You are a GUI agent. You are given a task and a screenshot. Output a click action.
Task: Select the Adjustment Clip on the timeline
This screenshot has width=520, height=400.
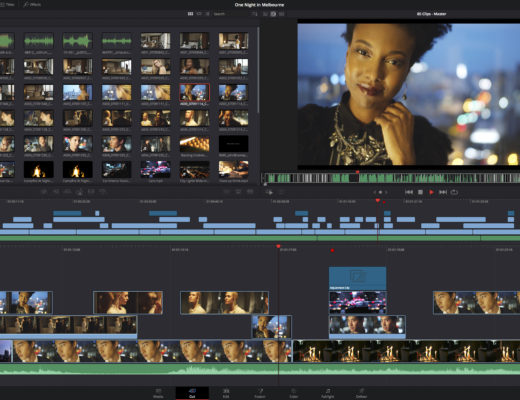[x=357, y=278]
